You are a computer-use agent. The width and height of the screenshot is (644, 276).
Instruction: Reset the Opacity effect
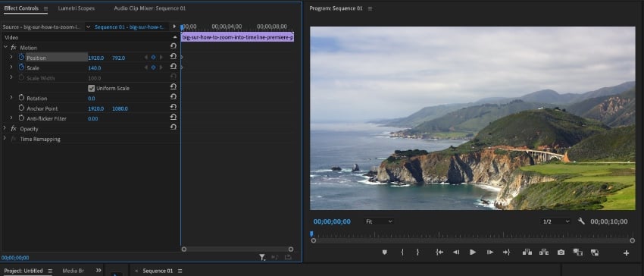(x=174, y=127)
